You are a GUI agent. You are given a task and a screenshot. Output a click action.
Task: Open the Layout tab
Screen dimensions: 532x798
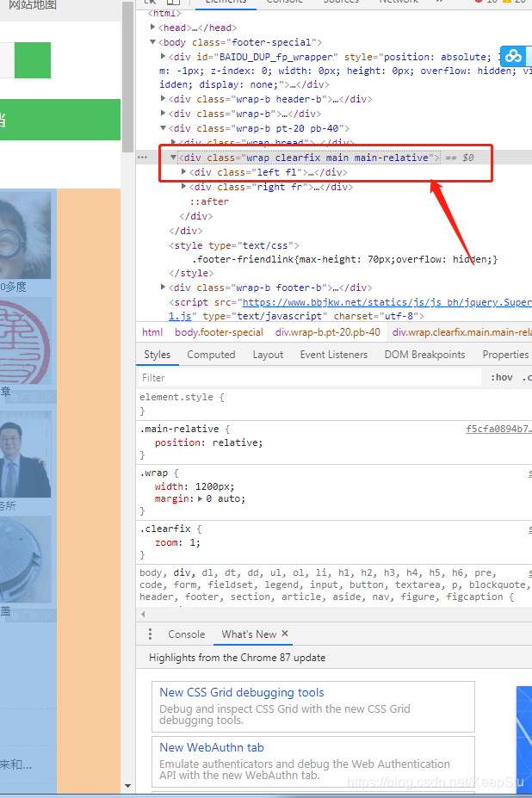tap(268, 355)
